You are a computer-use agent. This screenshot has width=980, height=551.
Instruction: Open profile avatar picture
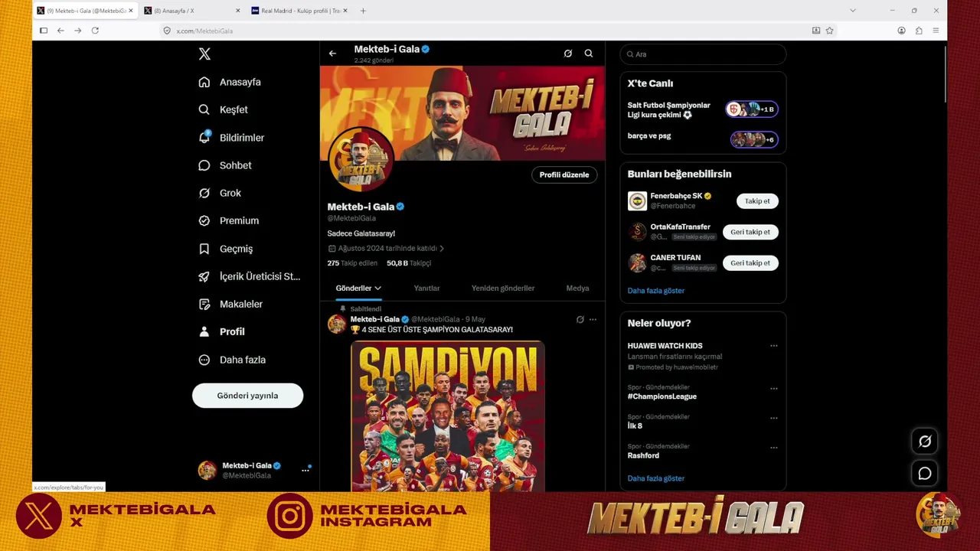[360, 160]
